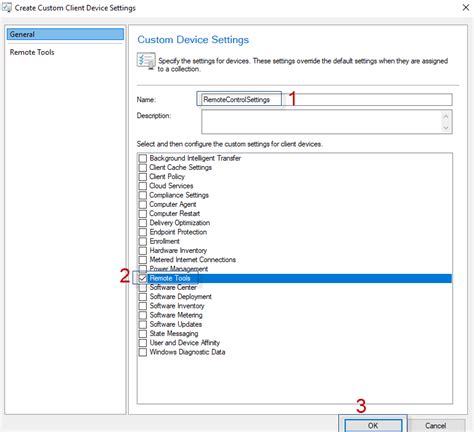
Task: Enable the Software Updates checkbox
Action: (x=143, y=324)
